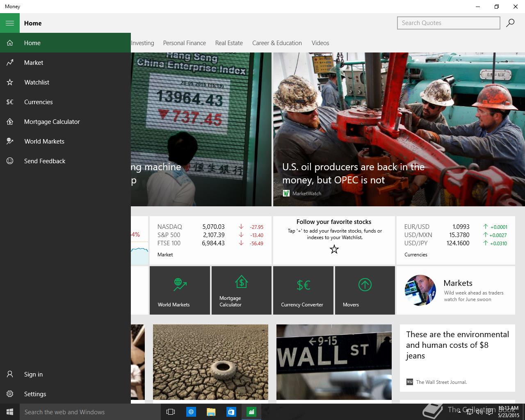This screenshot has height=420, width=525.
Task: Click the USD/JPY currency row
Action: tap(456, 243)
